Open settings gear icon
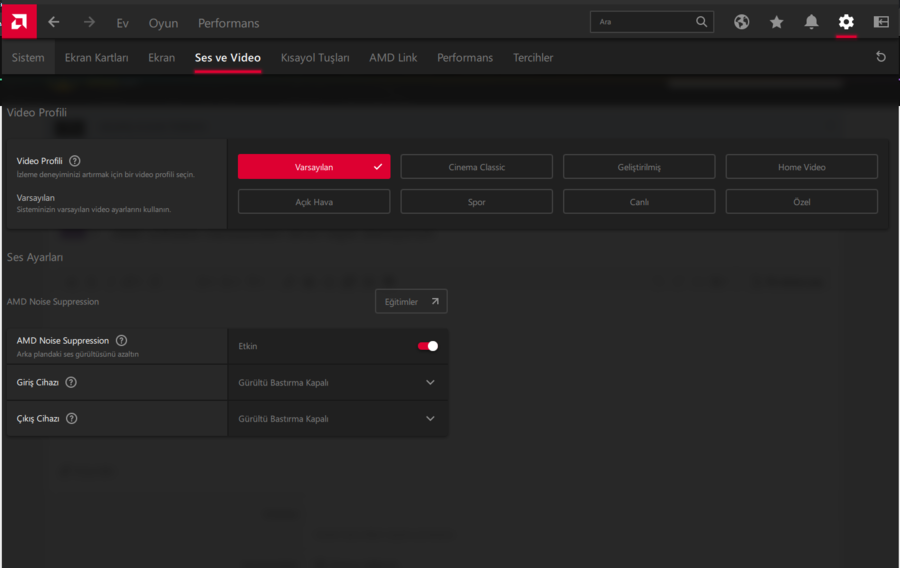The image size is (900, 568). (x=846, y=22)
